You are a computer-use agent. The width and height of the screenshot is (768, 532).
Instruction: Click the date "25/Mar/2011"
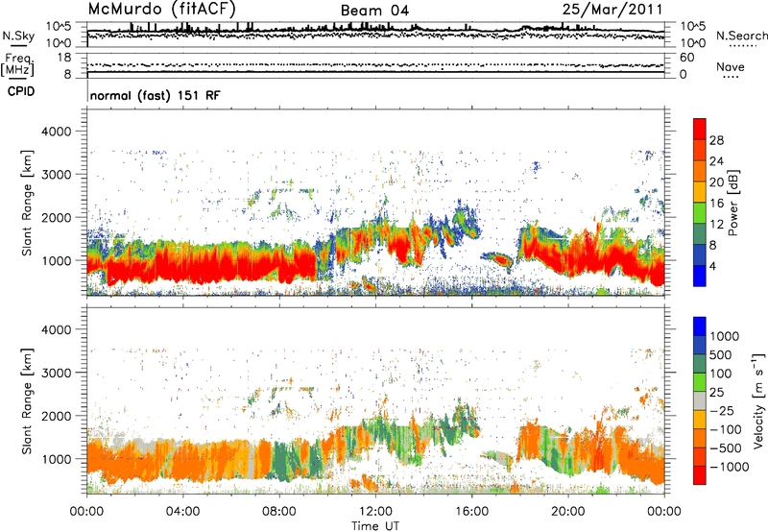[612, 9]
